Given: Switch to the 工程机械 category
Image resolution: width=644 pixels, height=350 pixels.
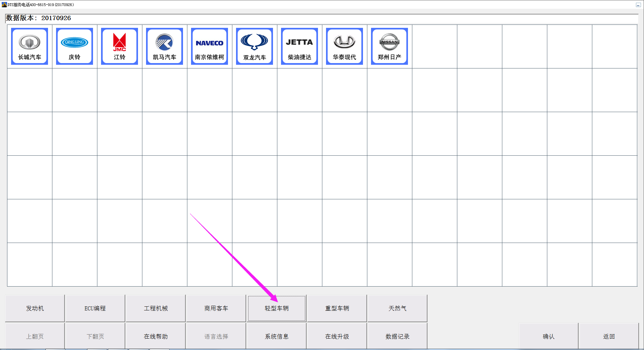Looking at the screenshot, I should [156, 308].
